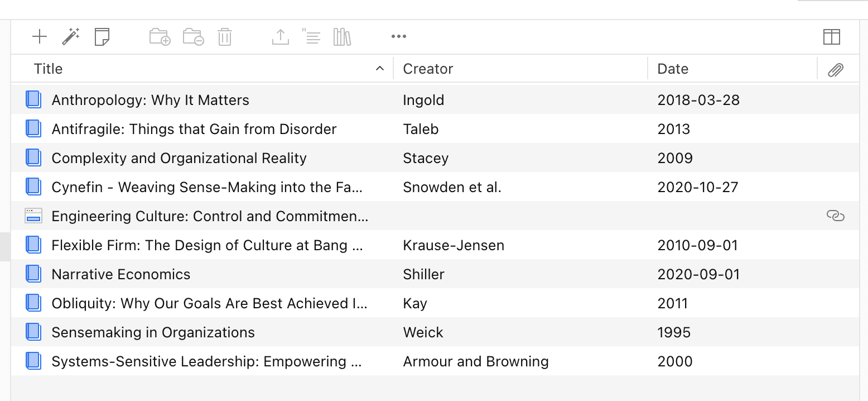Click the remove from collection folder icon

point(193,37)
